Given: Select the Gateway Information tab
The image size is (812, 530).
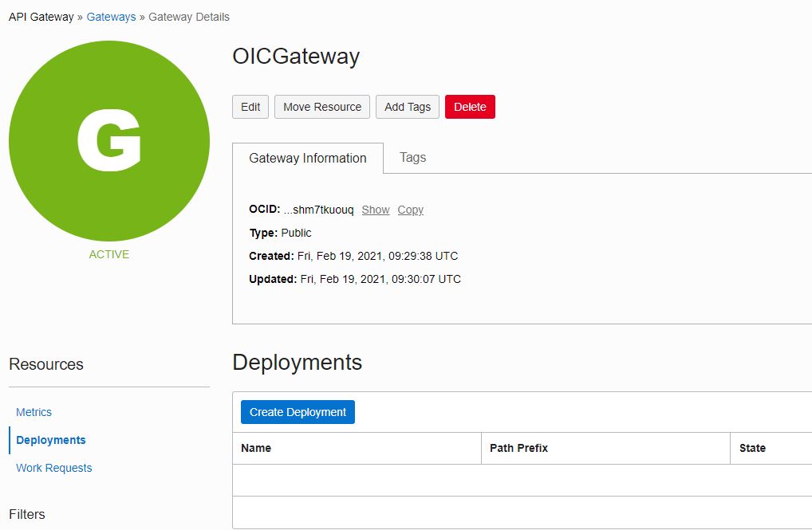Looking at the screenshot, I should pyautogui.click(x=307, y=158).
